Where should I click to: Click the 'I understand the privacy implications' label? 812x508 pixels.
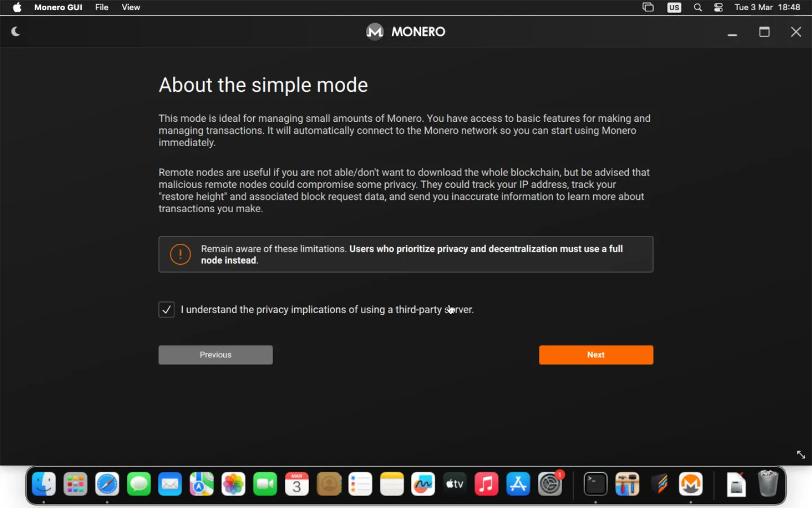(327, 310)
